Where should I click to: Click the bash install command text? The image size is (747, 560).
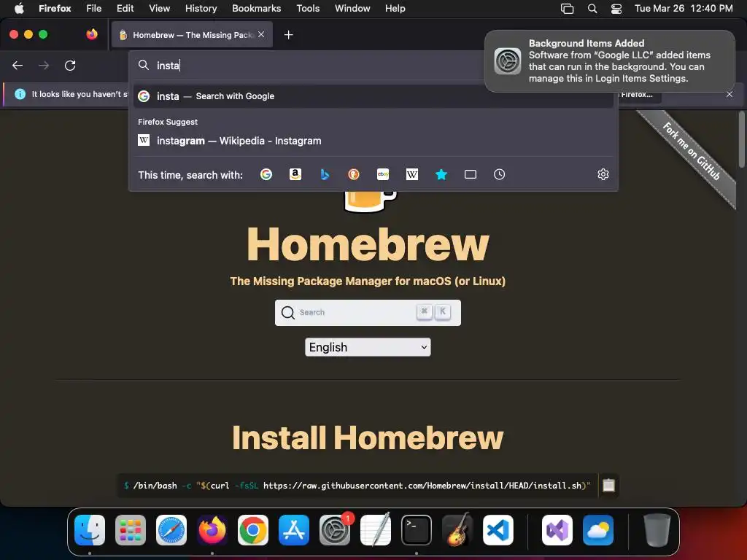[357, 486]
